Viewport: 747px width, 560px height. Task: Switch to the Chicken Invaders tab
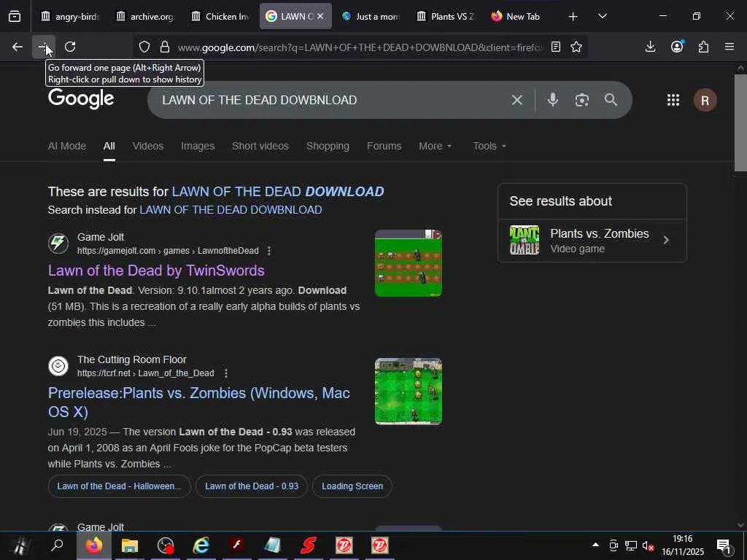220,16
